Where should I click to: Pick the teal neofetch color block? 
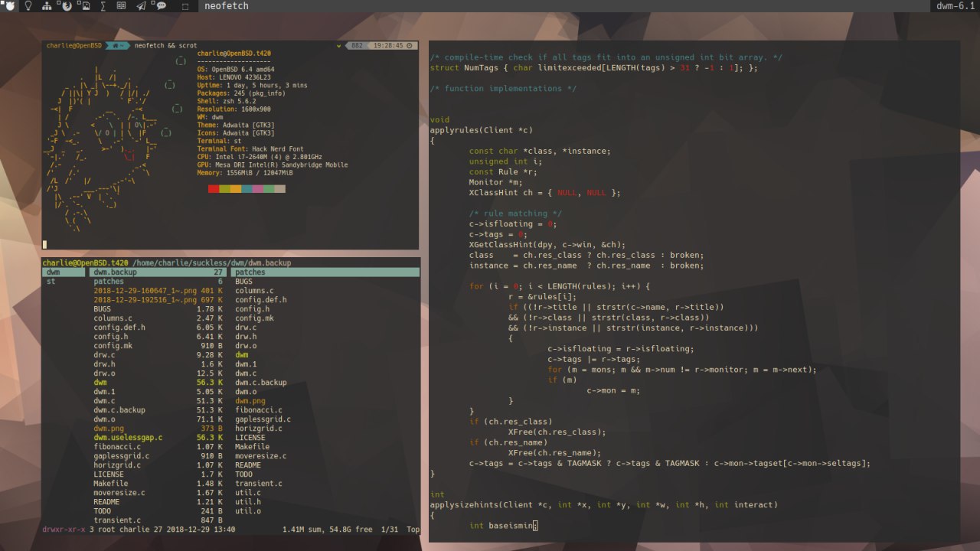tap(247, 189)
